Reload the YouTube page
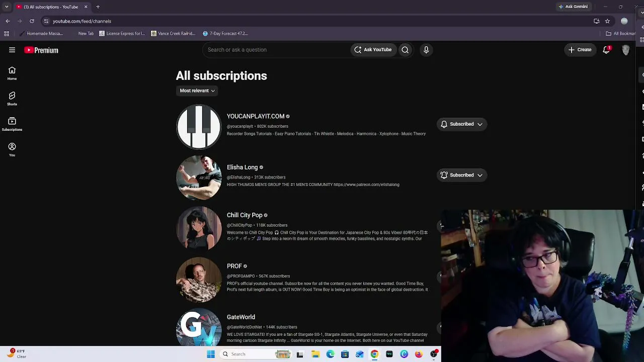The image size is (644, 362). pos(32,21)
